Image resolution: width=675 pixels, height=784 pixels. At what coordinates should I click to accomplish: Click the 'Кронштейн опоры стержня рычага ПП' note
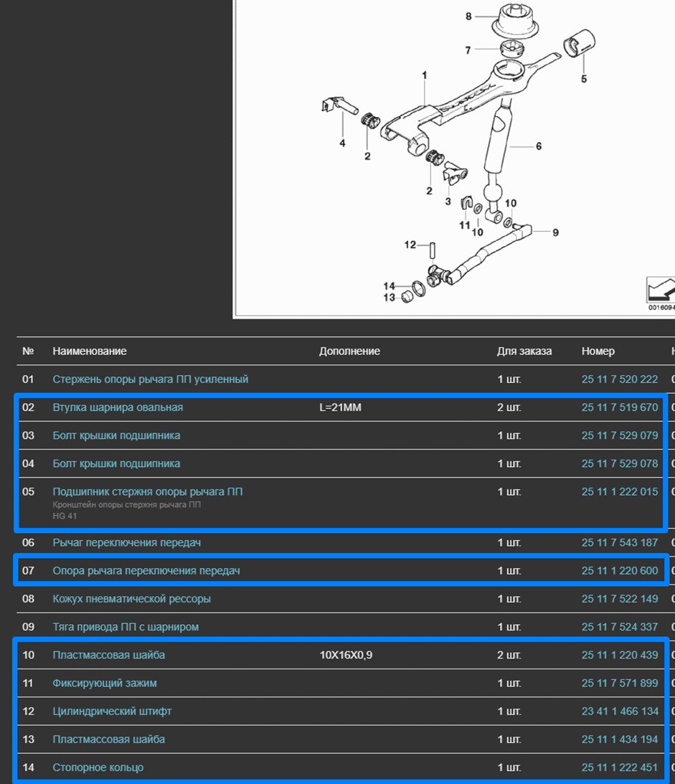pyautogui.click(x=126, y=504)
